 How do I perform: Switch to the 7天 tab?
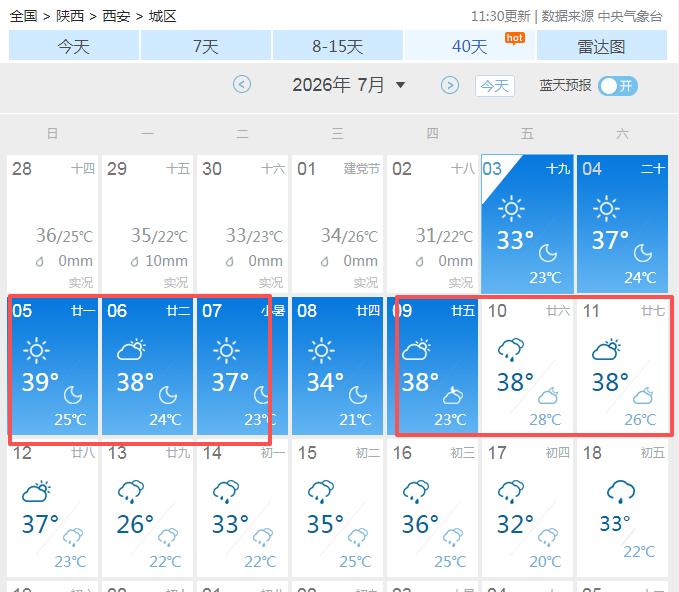[206, 45]
